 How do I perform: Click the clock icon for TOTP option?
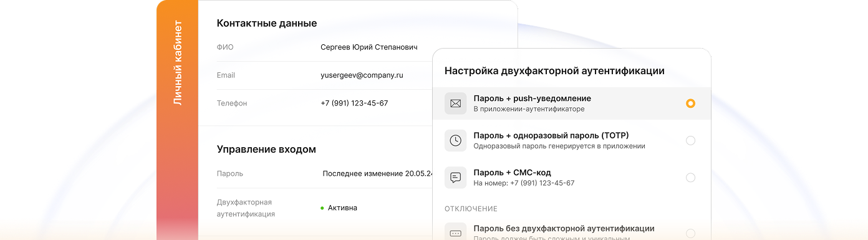(x=455, y=140)
